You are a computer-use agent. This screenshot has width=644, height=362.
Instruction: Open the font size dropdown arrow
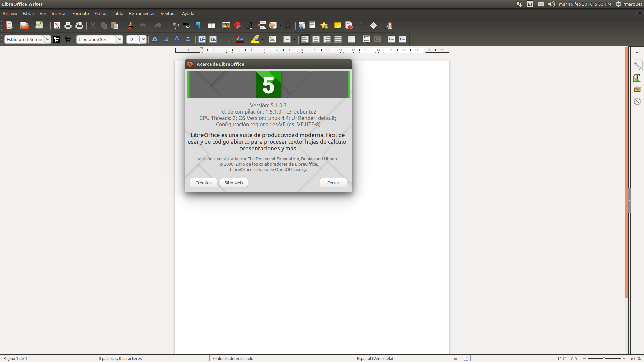pos(143,39)
